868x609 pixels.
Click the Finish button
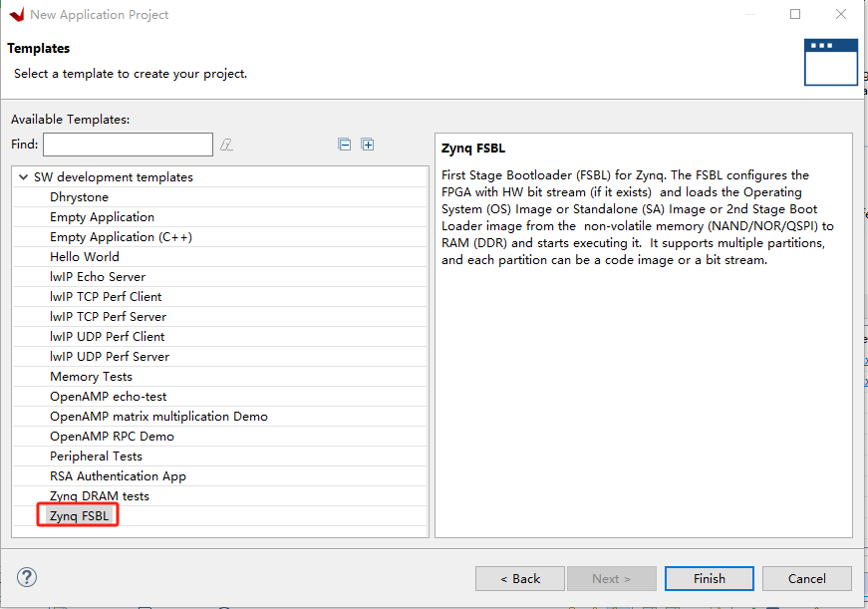(x=710, y=578)
